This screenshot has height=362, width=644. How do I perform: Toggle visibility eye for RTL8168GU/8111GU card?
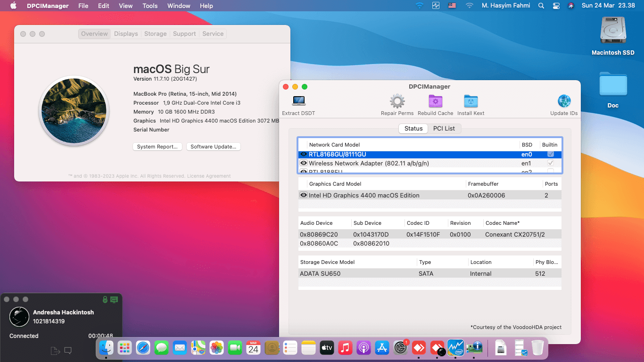[303, 154]
